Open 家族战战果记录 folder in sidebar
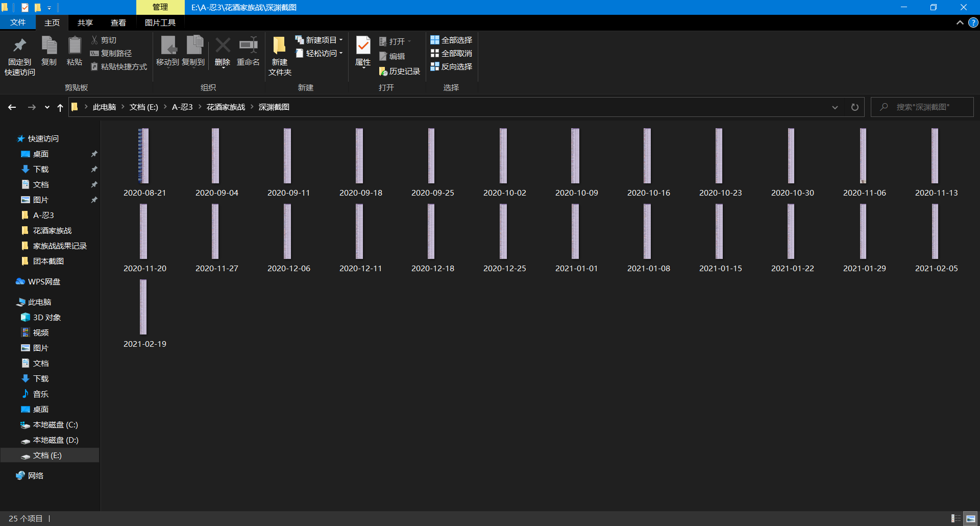The image size is (980, 526). 60,246
